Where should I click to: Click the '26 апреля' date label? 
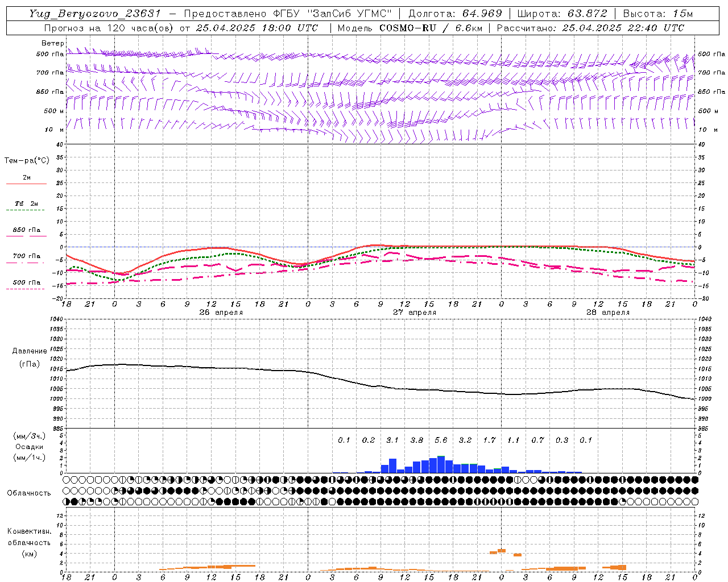coord(221,313)
